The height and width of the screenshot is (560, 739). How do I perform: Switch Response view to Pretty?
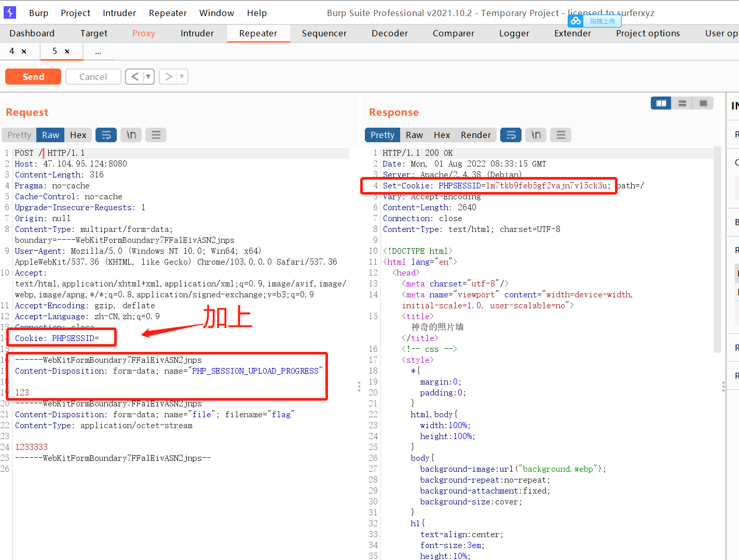point(382,135)
